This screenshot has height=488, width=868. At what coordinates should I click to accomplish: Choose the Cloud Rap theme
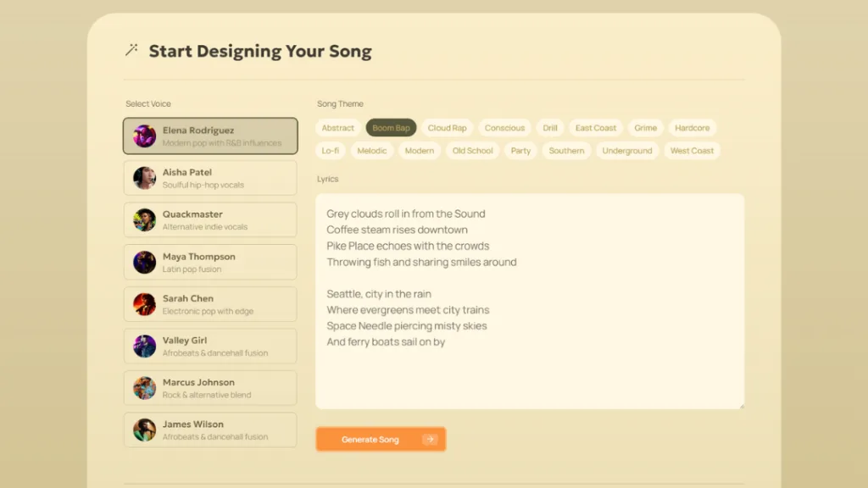pyautogui.click(x=448, y=128)
